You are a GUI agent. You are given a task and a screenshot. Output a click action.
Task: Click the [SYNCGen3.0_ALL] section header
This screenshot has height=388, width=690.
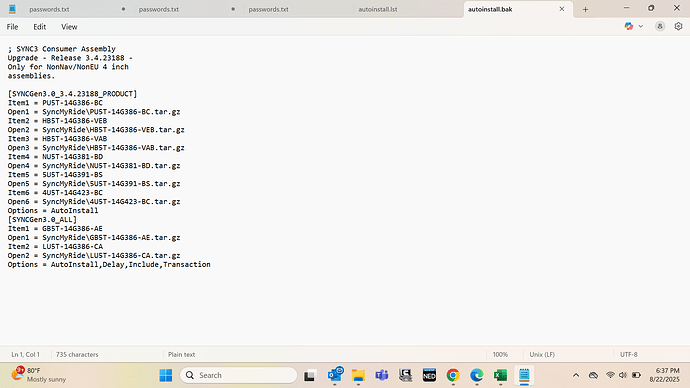pyautogui.click(x=42, y=220)
